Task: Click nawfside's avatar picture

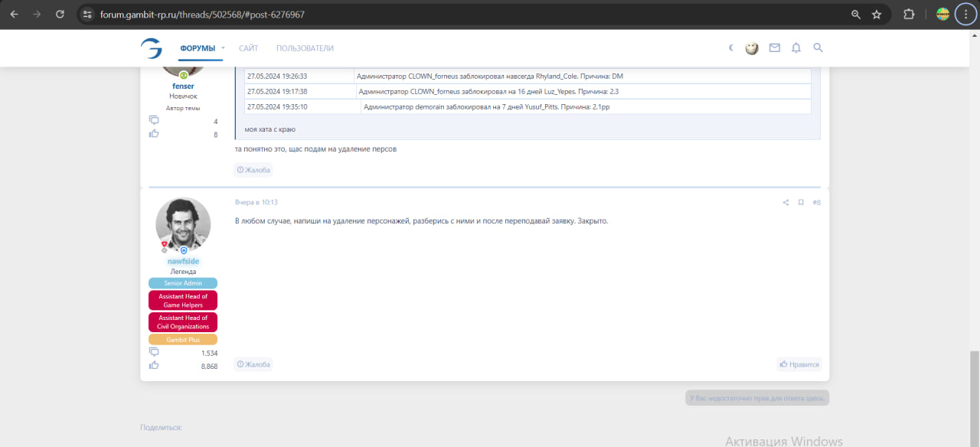Action: [183, 224]
